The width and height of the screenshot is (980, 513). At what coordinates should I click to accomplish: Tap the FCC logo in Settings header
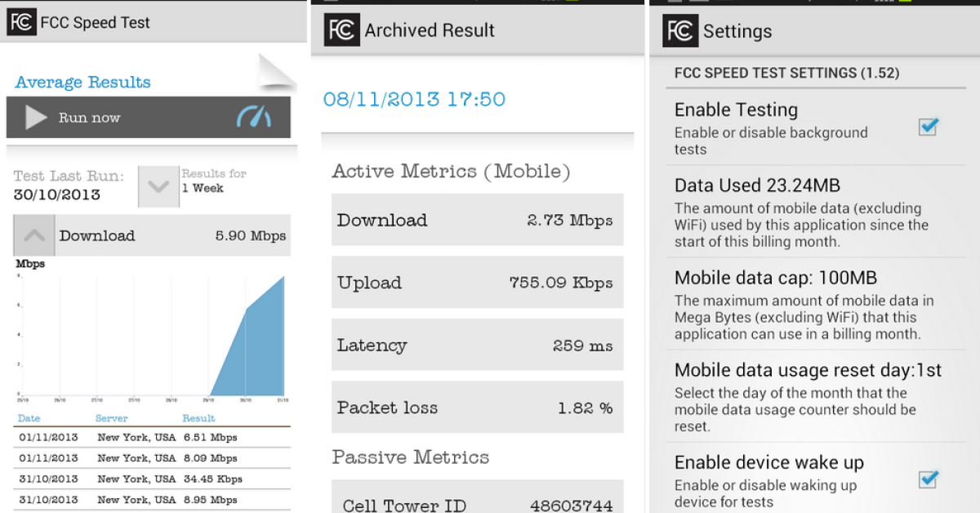point(681,31)
